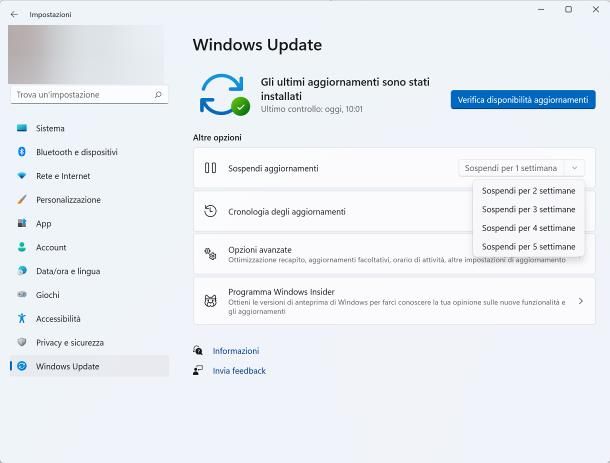This screenshot has height=463, width=610.
Task: Click the Sistema monitor icon
Action: (22, 128)
